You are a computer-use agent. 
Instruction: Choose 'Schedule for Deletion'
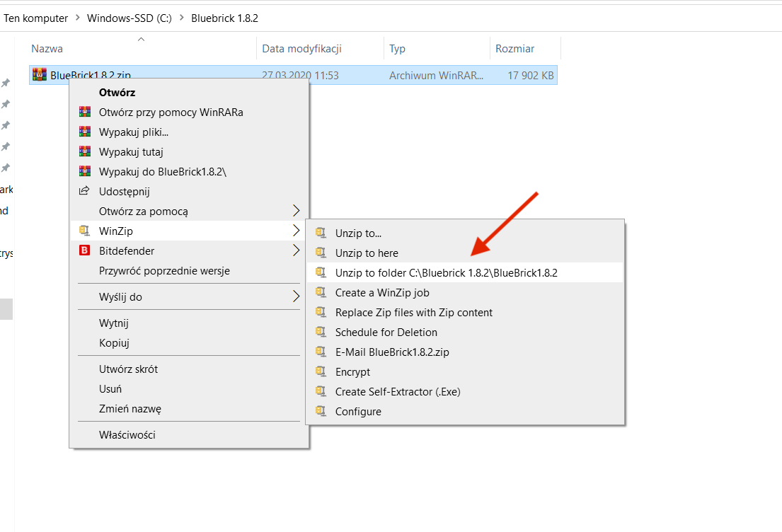click(x=465, y=332)
